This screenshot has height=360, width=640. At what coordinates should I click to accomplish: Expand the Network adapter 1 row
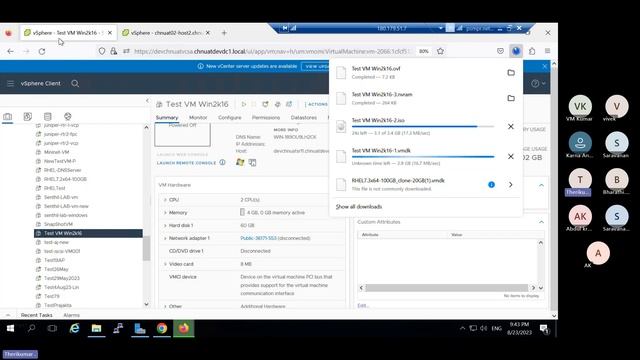pyautogui.click(x=165, y=238)
